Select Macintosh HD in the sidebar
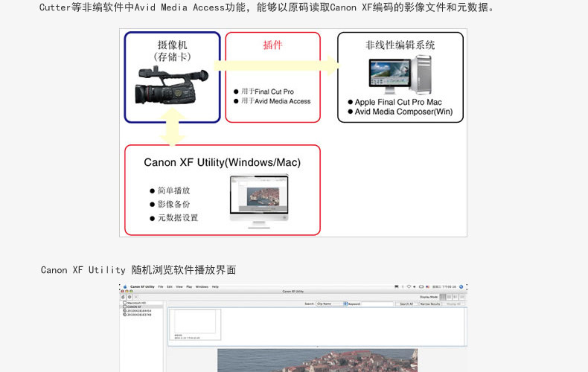Image resolution: width=588 pixels, height=372 pixels. pyautogui.click(x=135, y=303)
